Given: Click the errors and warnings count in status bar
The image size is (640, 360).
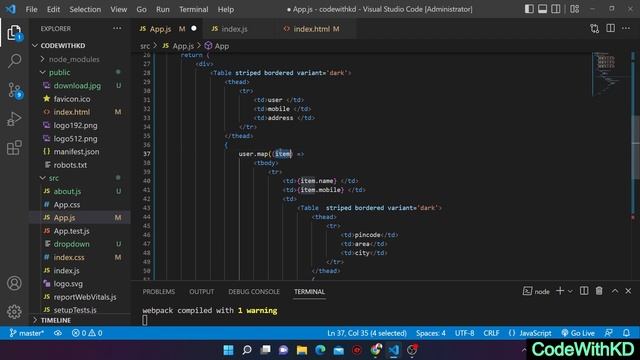Looking at the screenshot, I should (x=87, y=333).
